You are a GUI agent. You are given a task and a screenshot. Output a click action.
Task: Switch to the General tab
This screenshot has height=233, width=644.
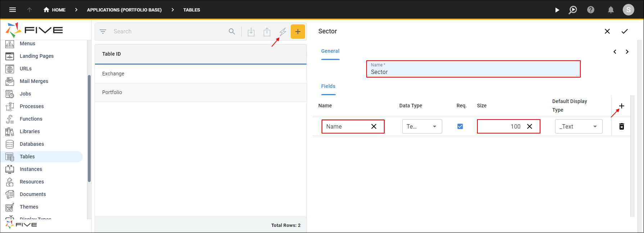(x=330, y=51)
